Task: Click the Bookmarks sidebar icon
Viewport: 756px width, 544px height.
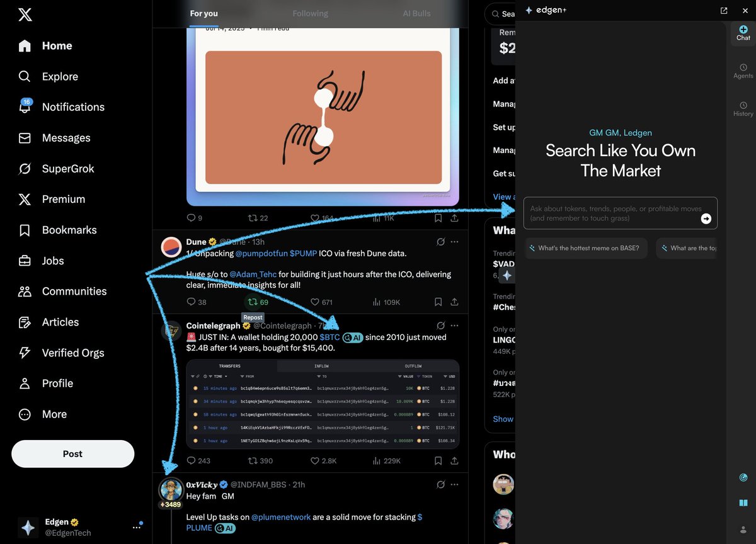Action: pyautogui.click(x=25, y=230)
